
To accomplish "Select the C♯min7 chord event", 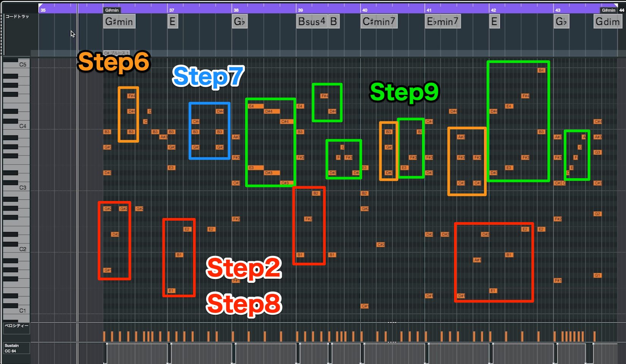I will (x=379, y=22).
